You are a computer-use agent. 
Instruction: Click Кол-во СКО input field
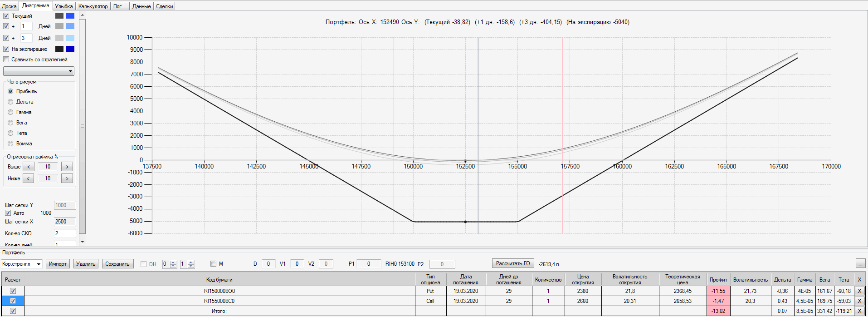coord(65,233)
